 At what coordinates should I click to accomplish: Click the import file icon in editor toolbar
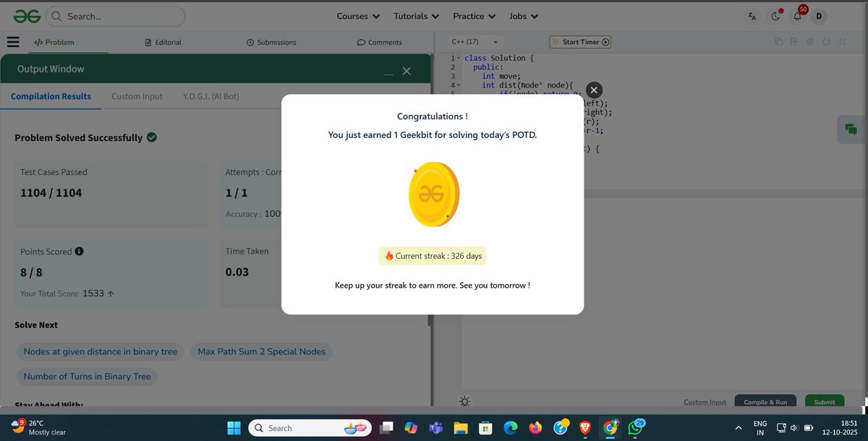794,42
